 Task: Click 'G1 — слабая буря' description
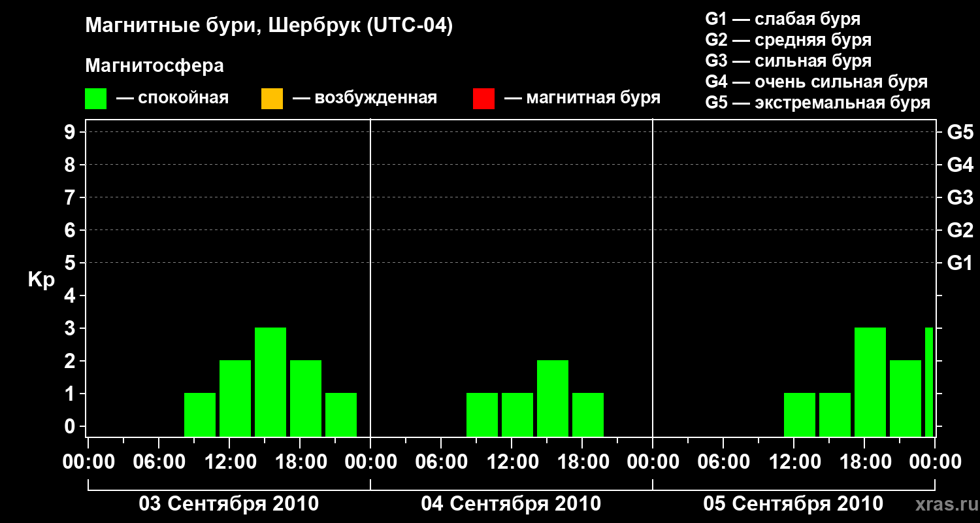(x=783, y=19)
